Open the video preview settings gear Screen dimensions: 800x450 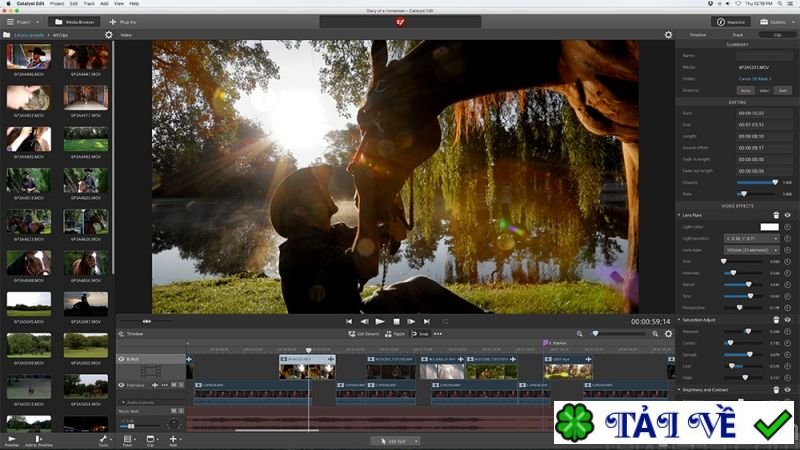tap(668, 35)
